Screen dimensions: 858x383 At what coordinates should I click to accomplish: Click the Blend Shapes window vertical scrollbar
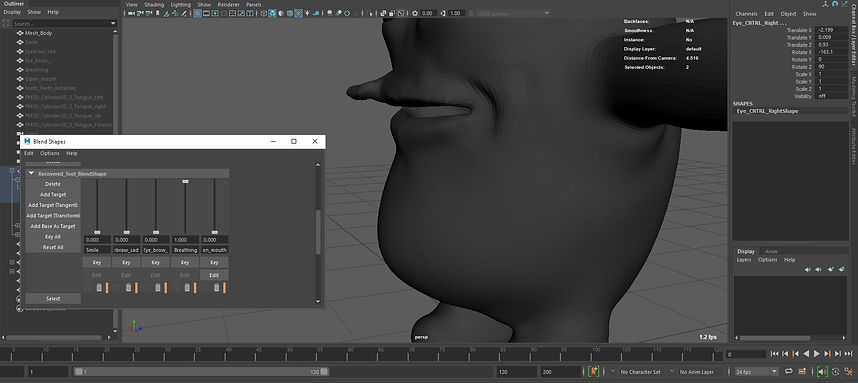[x=318, y=232]
